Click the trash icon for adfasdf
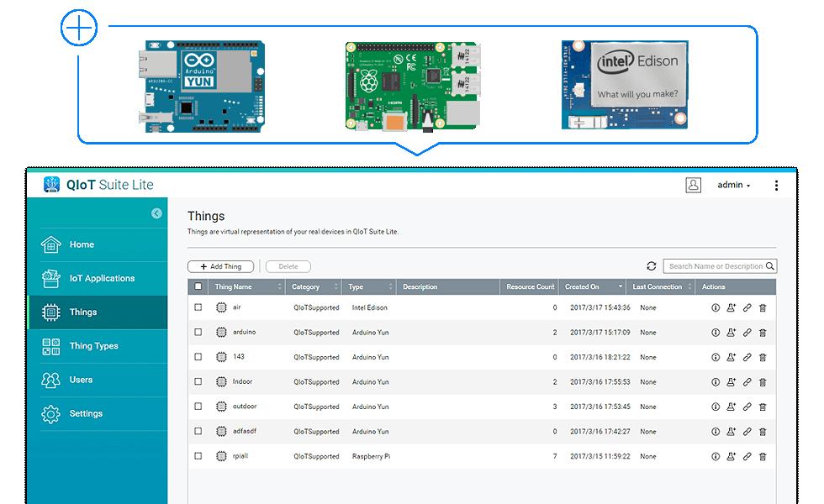Screen dimensions: 824x504 (763, 431)
